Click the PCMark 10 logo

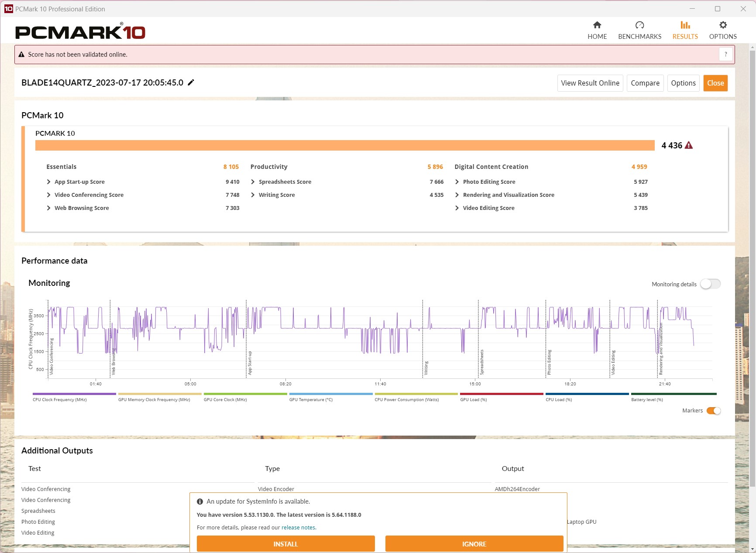(80, 32)
